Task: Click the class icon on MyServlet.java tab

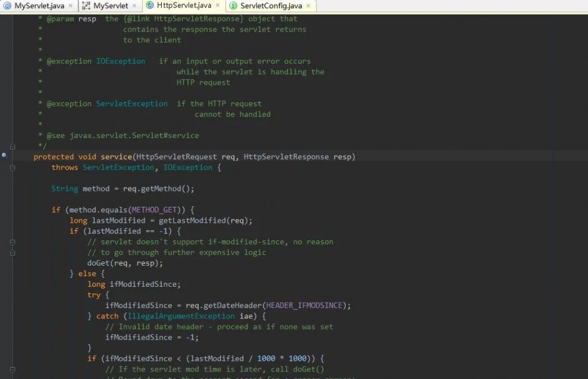Action: point(7,5)
